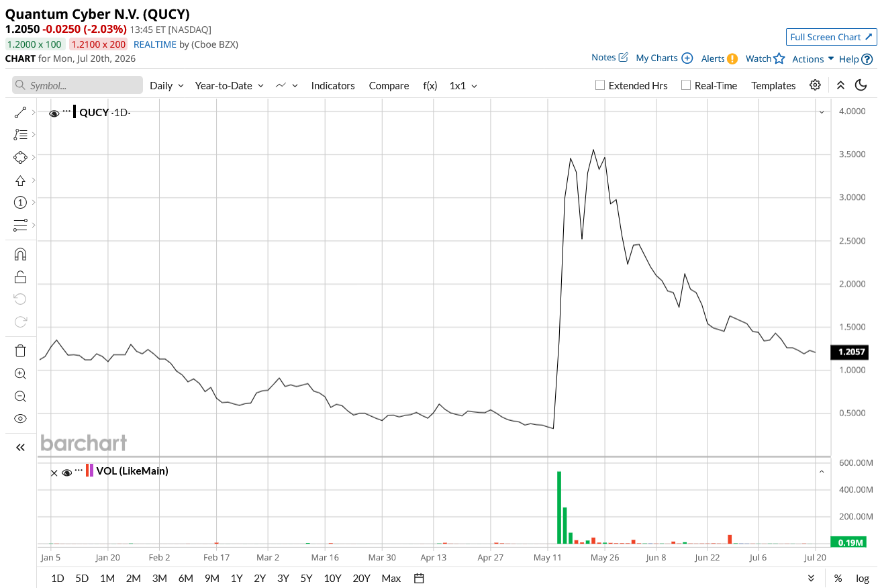
Task: Collapse the volume pane chevron
Action: [x=822, y=472]
